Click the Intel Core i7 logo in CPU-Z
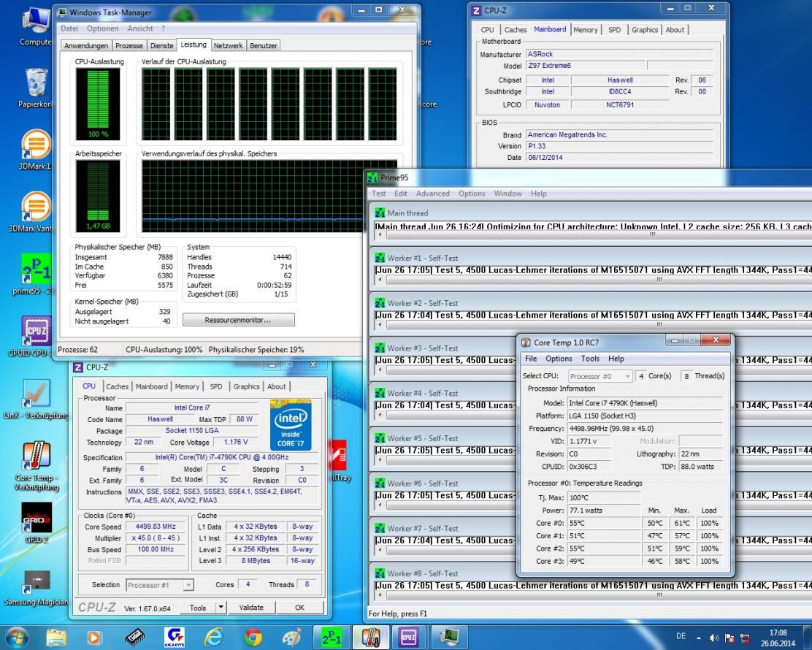 [291, 424]
